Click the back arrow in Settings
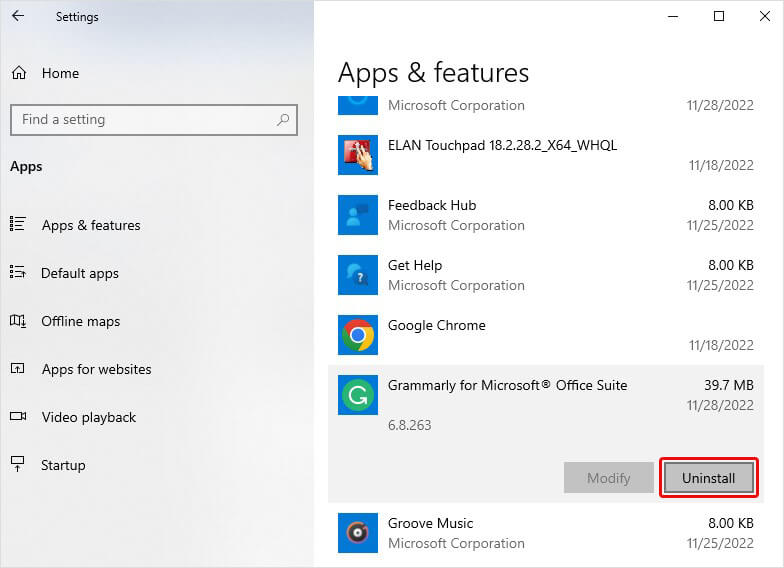784x568 pixels. pos(18,16)
